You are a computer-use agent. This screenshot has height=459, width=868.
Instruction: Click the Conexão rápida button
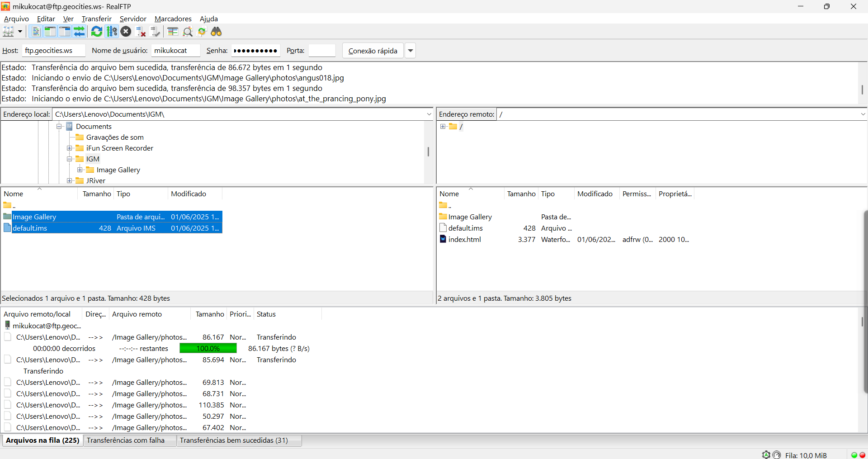point(373,51)
